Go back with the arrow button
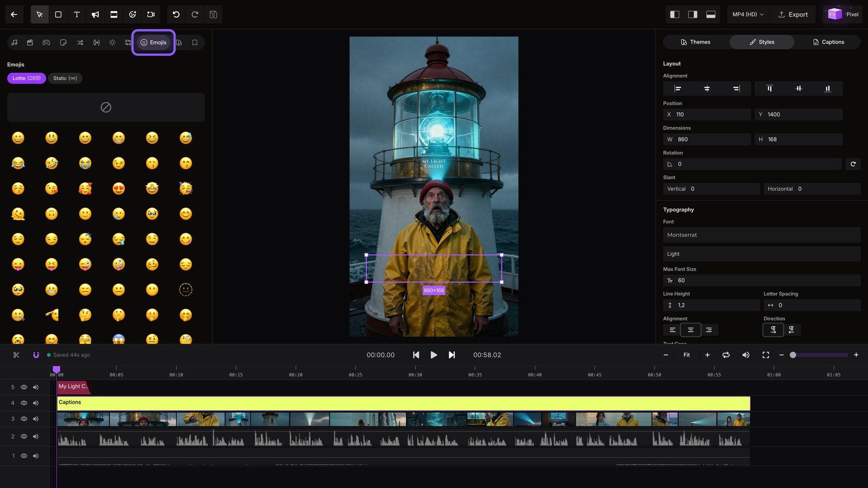 14,15
